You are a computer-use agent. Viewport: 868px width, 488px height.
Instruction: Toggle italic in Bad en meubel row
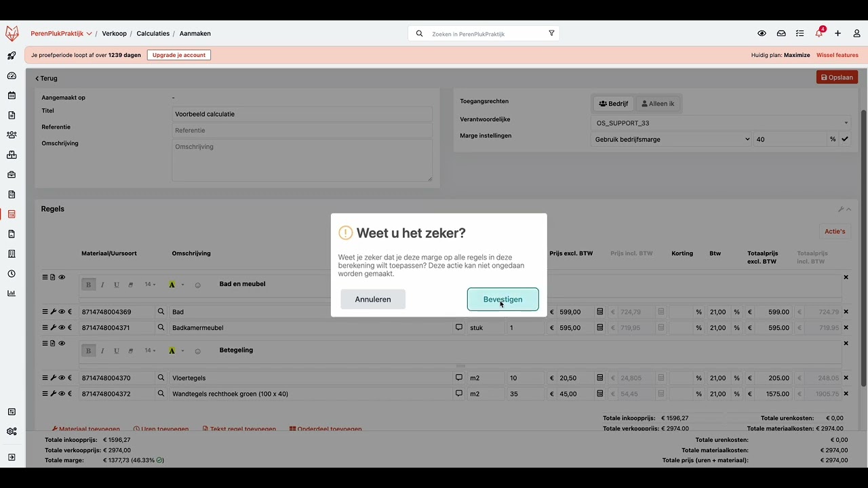[x=102, y=285]
